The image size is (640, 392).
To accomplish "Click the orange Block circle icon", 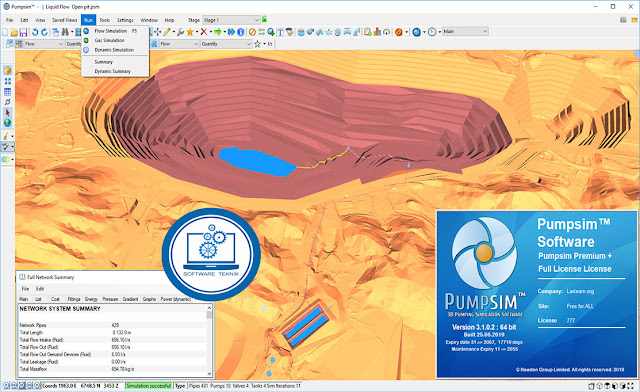I will (252, 32).
